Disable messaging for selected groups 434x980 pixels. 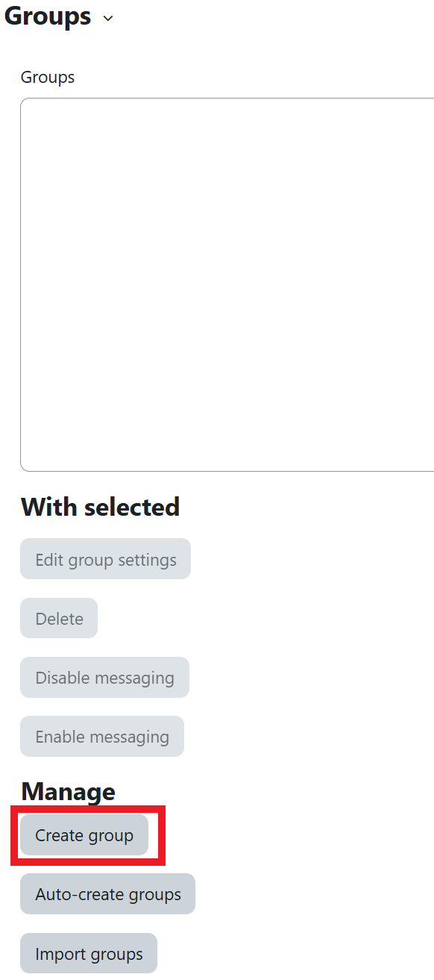coord(104,677)
